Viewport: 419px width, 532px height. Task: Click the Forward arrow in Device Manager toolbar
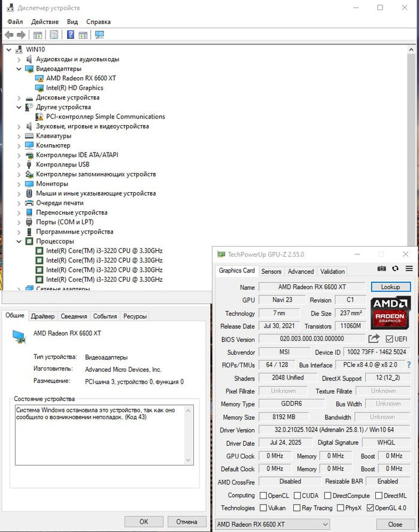pos(22,35)
